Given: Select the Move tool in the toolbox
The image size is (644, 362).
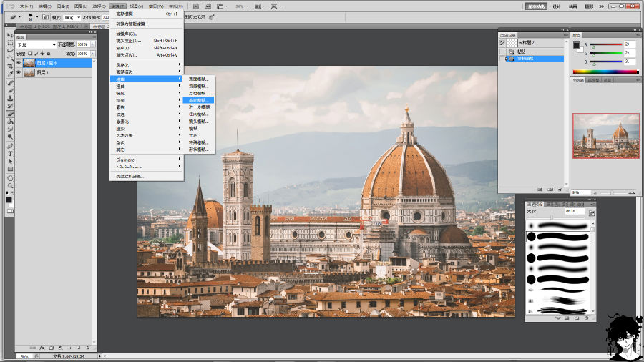Looking at the screenshot, I should pos(10,36).
